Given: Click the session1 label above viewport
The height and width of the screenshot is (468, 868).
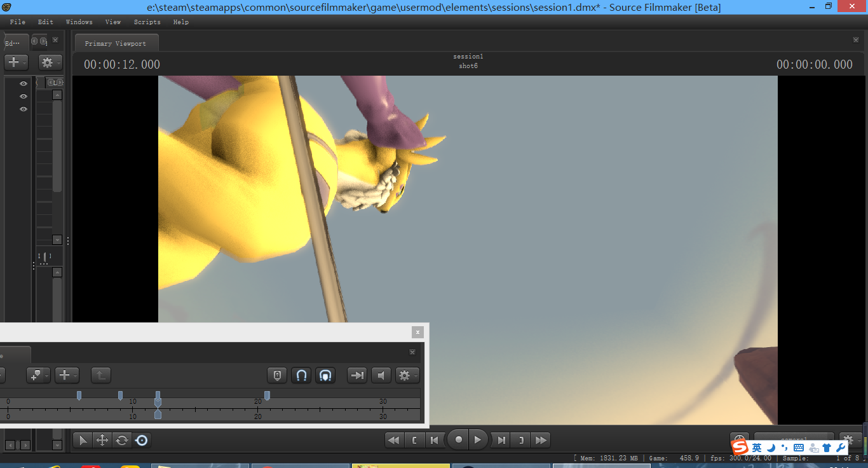Looking at the screenshot, I should tap(468, 57).
